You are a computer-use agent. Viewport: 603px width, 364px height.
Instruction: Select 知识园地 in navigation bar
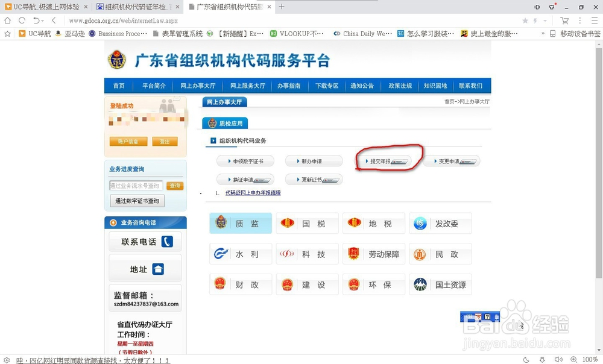pos(435,86)
